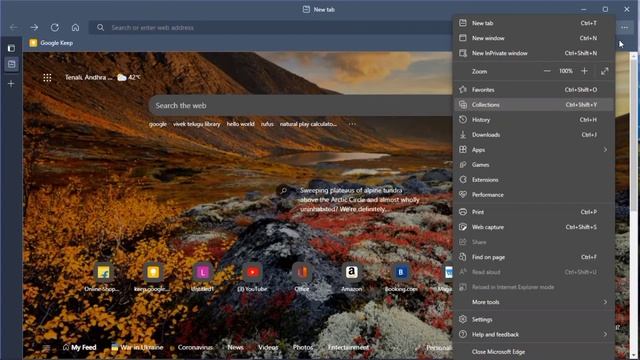Open the My Feed tab

point(80,347)
